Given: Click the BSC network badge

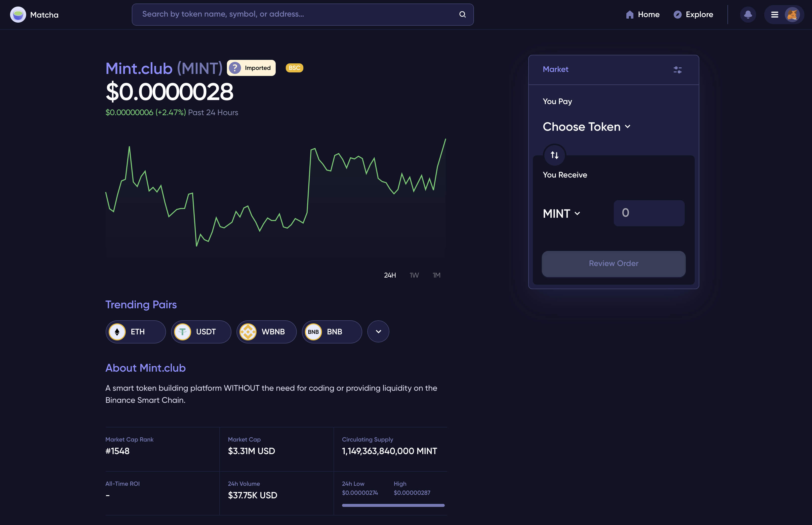Looking at the screenshot, I should pyautogui.click(x=294, y=68).
